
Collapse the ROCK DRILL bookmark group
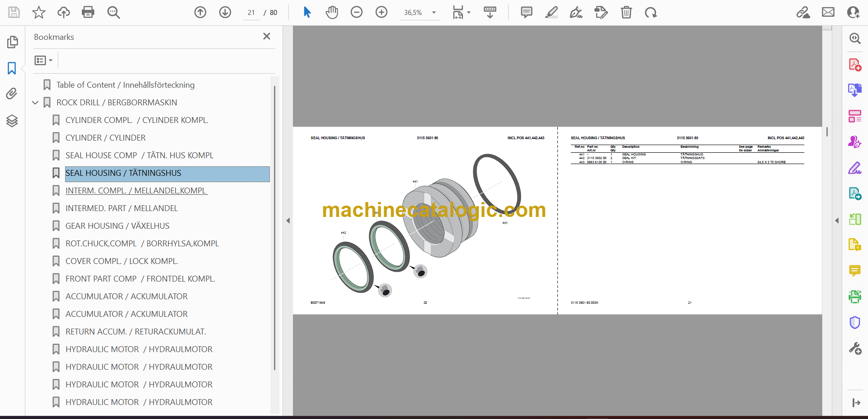coord(35,103)
